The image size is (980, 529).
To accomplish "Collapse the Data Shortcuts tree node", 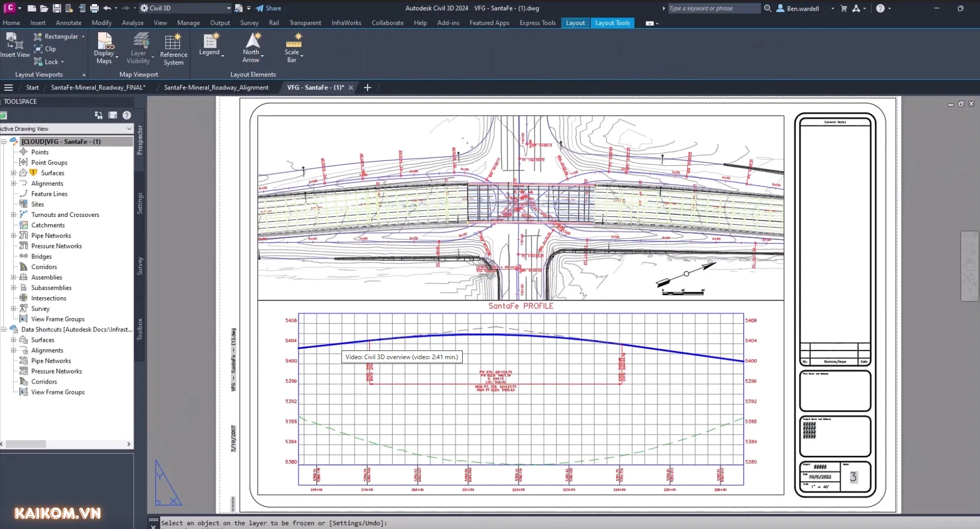I will [4, 329].
